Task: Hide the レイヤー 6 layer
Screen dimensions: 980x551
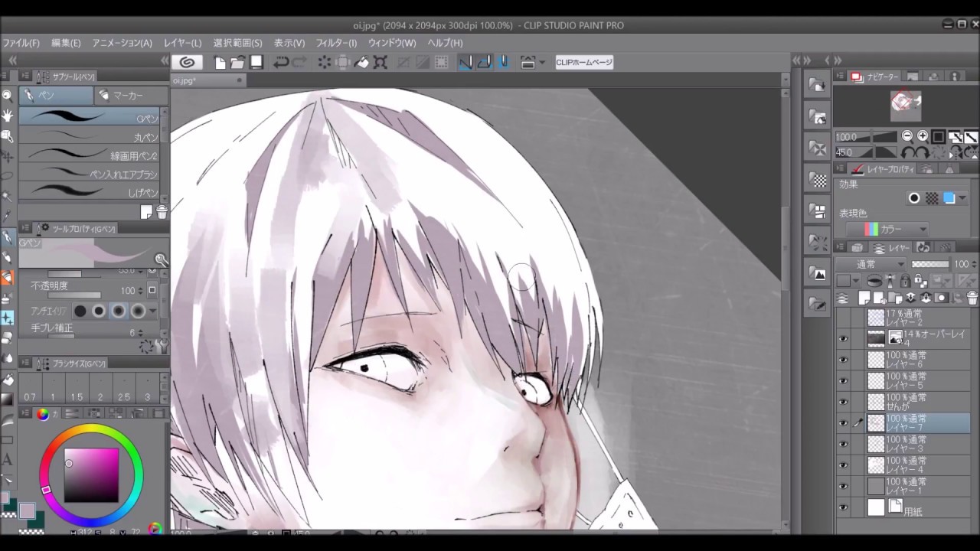Action: point(843,360)
